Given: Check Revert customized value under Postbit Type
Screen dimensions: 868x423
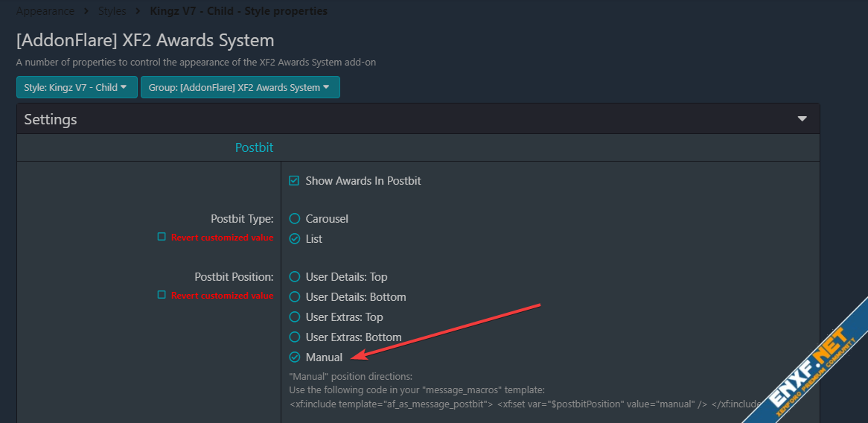Looking at the screenshot, I should point(162,238).
